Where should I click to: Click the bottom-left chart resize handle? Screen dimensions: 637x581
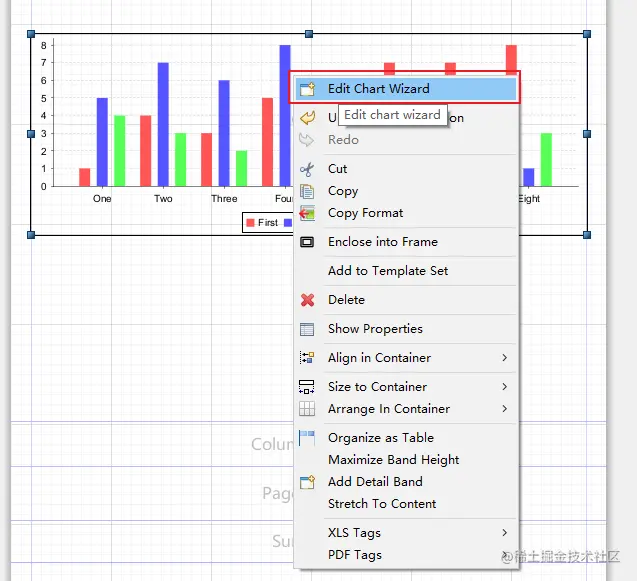coord(31,235)
